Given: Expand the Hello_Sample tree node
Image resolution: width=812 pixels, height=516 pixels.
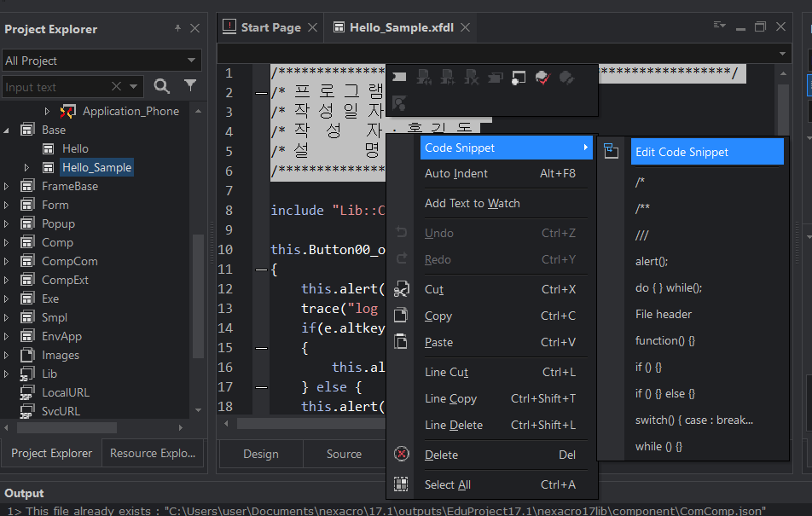Looking at the screenshot, I should click(26, 167).
